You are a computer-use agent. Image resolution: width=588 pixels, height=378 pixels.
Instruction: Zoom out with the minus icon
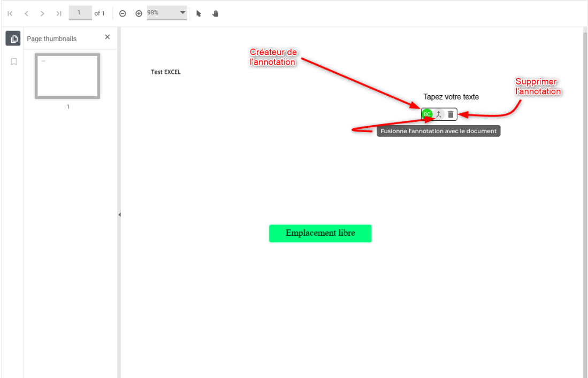123,13
